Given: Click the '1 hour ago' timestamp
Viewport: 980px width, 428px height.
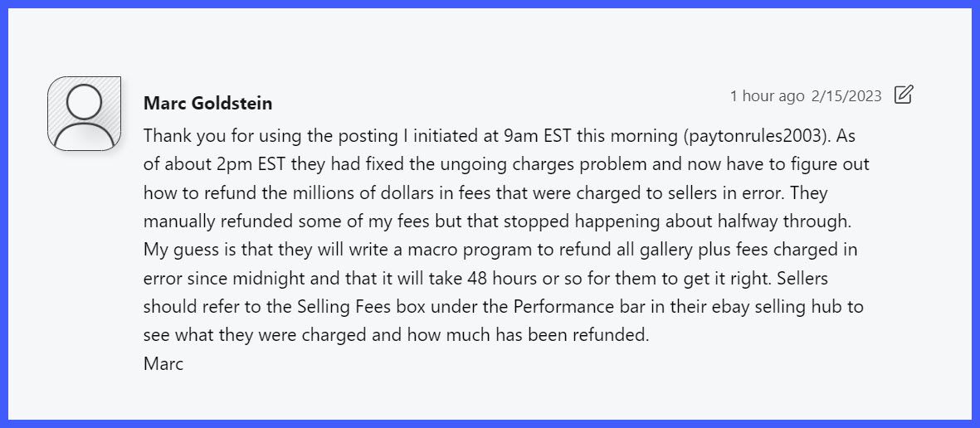Looking at the screenshot, I should [767, 95].
